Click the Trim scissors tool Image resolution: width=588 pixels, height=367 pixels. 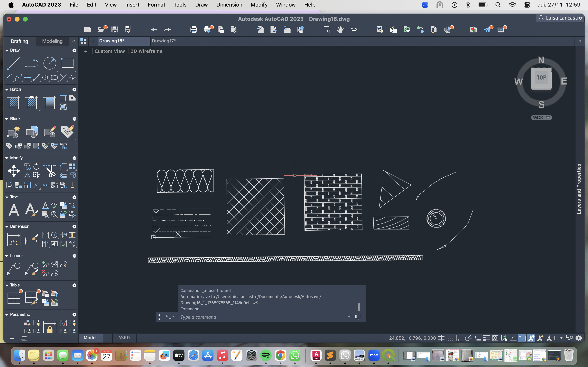click(x=50, y=171)
